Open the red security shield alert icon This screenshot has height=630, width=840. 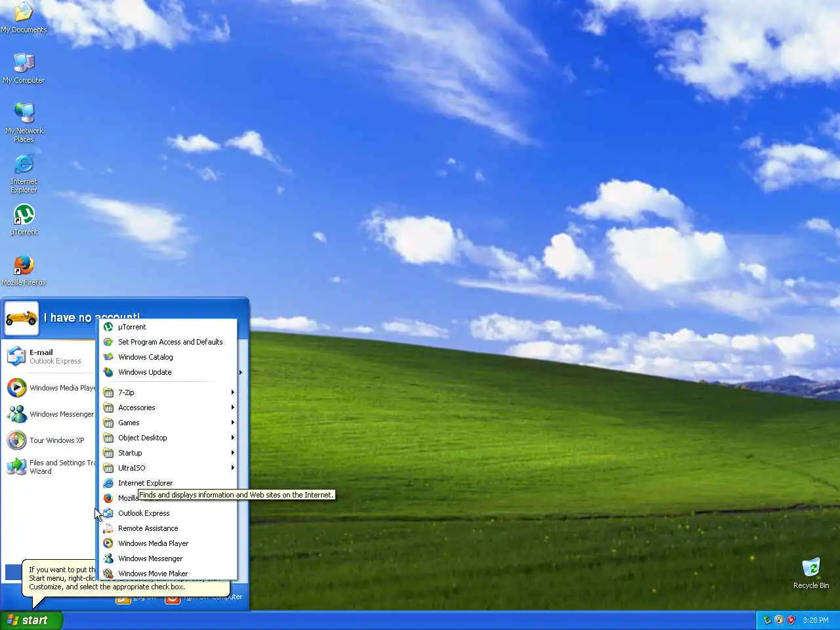[791, 620]
